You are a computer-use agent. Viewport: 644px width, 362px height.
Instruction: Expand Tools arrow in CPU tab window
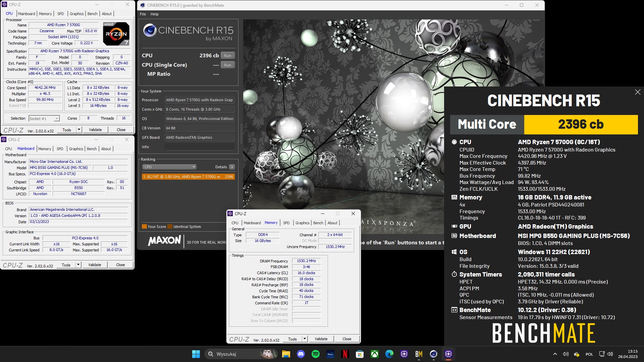79,130
